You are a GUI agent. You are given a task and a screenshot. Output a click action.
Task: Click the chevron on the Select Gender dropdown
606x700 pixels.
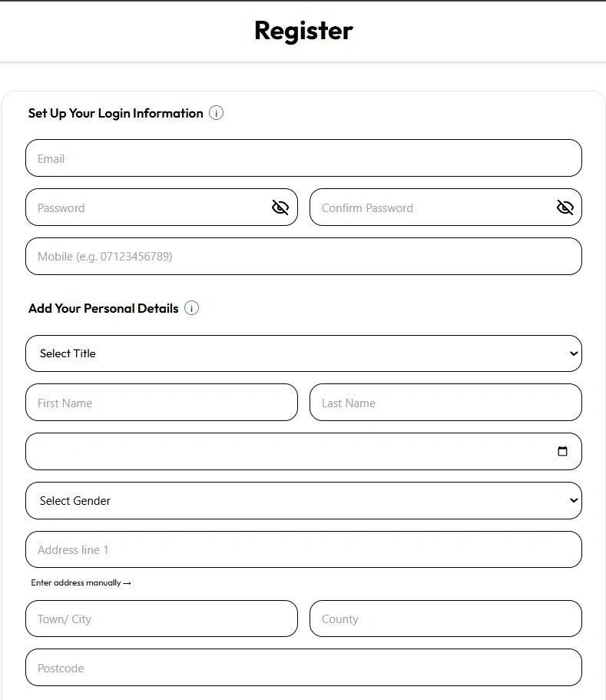[x=572, y=500]
